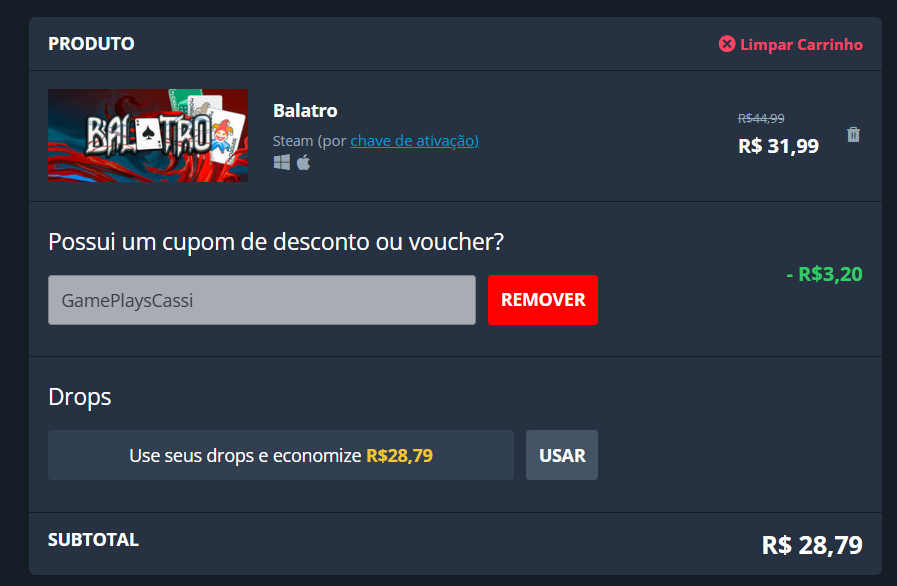Click the R$ 31,99 discounted price

point(778,146)
